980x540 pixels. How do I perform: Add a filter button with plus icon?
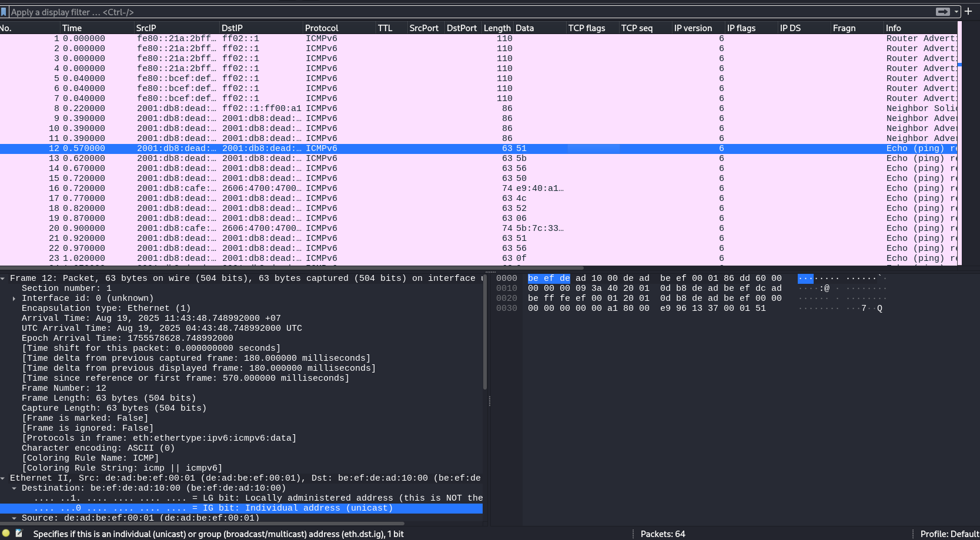click(x=968, y=11)
